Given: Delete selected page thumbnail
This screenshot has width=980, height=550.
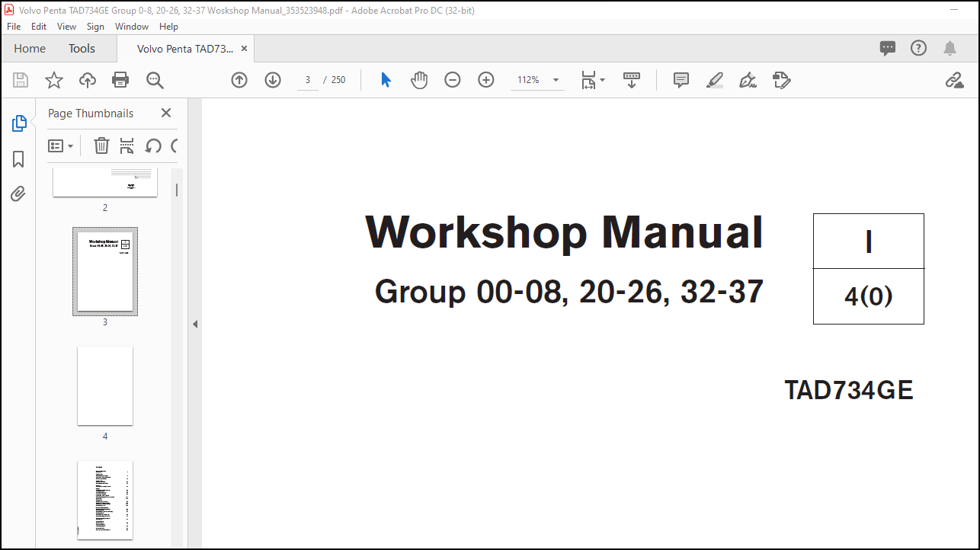Looking at the screenshot, I should (101, 145).
